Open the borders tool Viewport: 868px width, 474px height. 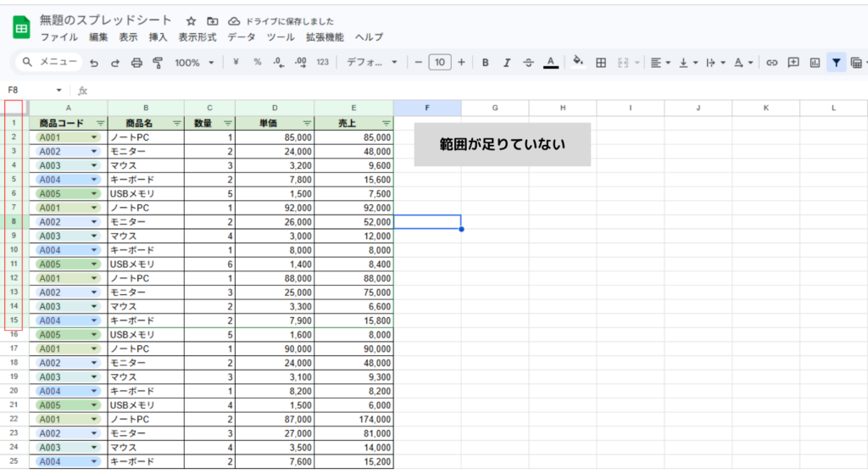(601, 63)
